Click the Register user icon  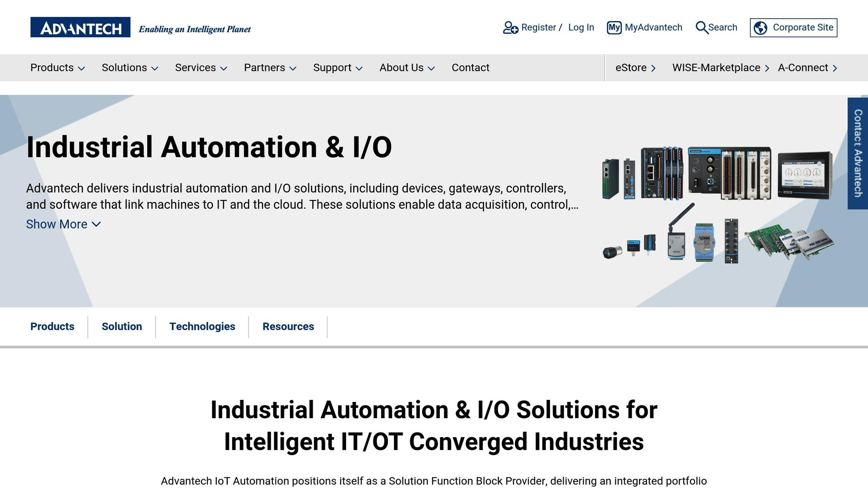point(510,27)
